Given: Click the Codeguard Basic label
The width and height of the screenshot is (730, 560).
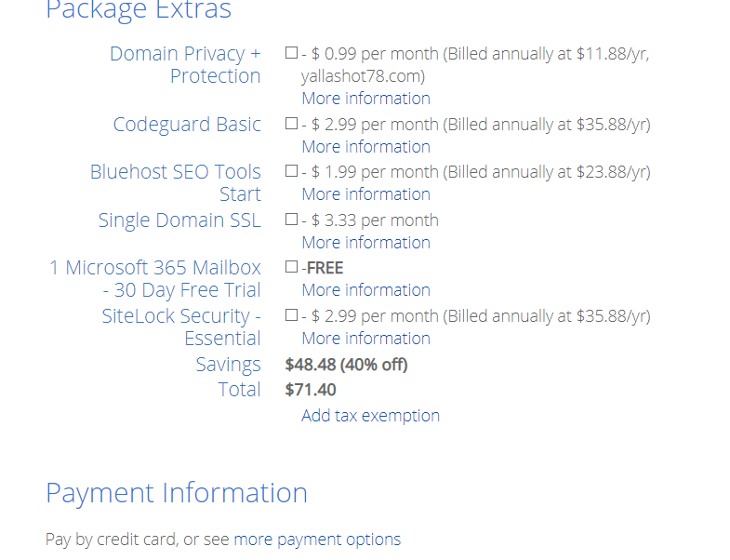Looking at the screenshot, I should click(187, 125).
